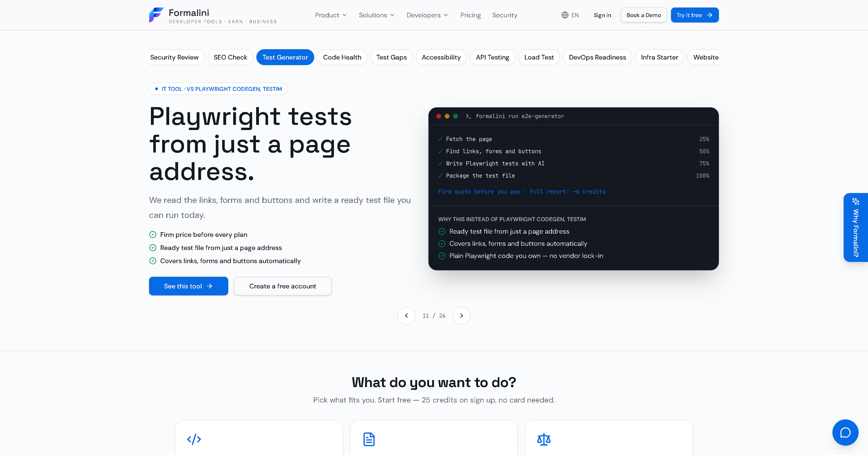Click the IT TOOL vs Playwright Codegen badge

tap(218, 89)
